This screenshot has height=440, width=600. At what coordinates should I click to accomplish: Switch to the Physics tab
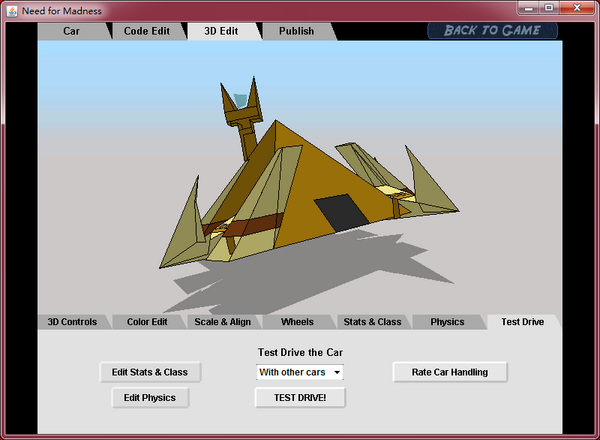(447, 322)
